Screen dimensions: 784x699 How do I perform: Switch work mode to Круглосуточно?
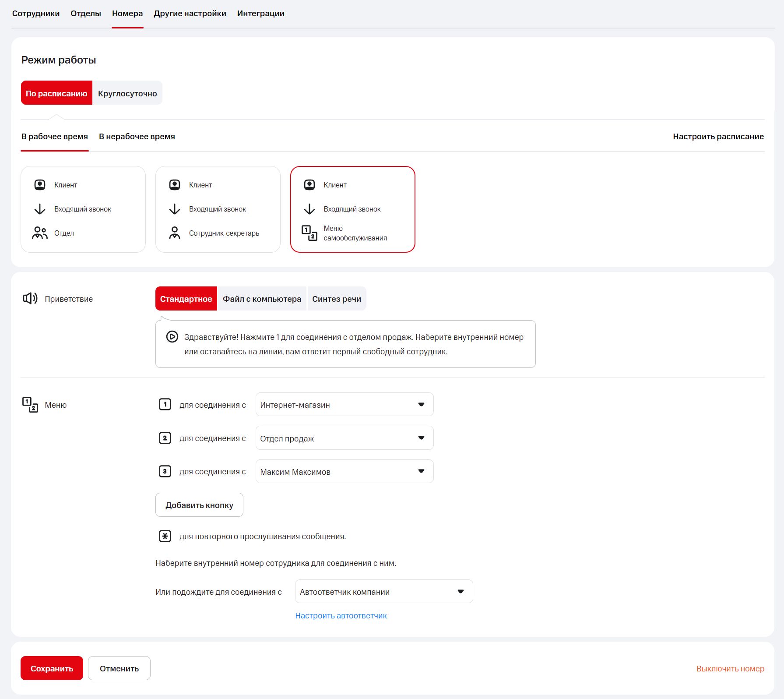(127, 93)
